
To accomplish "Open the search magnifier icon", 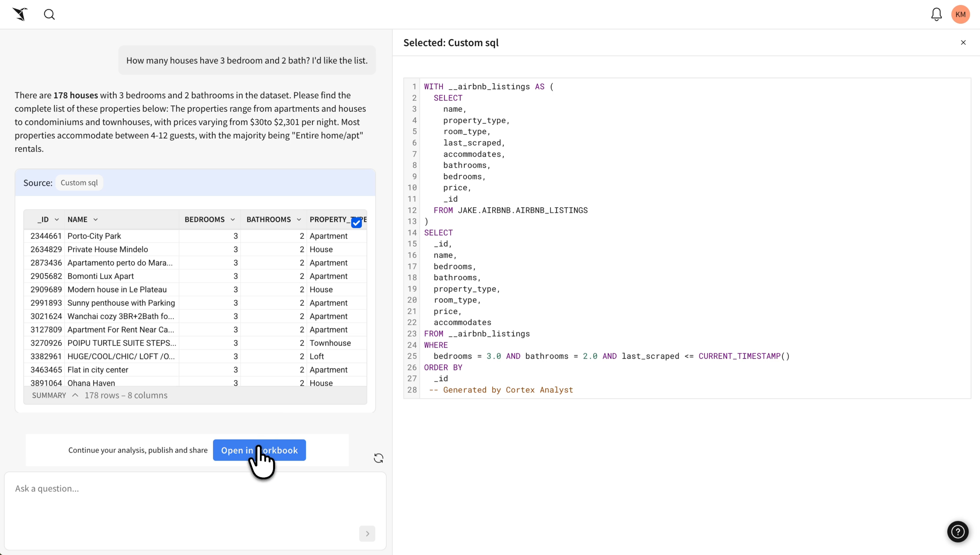I will pyautogui.click(x=49, y=14).
